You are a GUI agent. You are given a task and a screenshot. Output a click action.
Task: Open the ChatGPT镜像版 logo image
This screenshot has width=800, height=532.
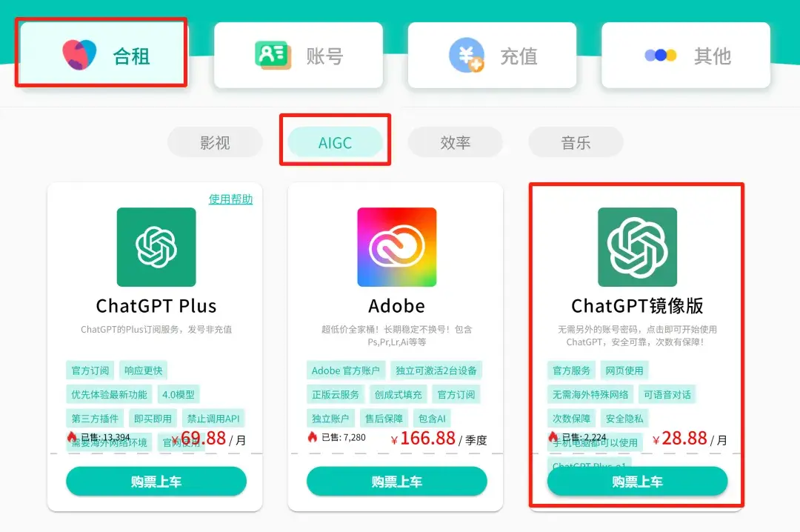pyautogui.click(x=637, y=247)
